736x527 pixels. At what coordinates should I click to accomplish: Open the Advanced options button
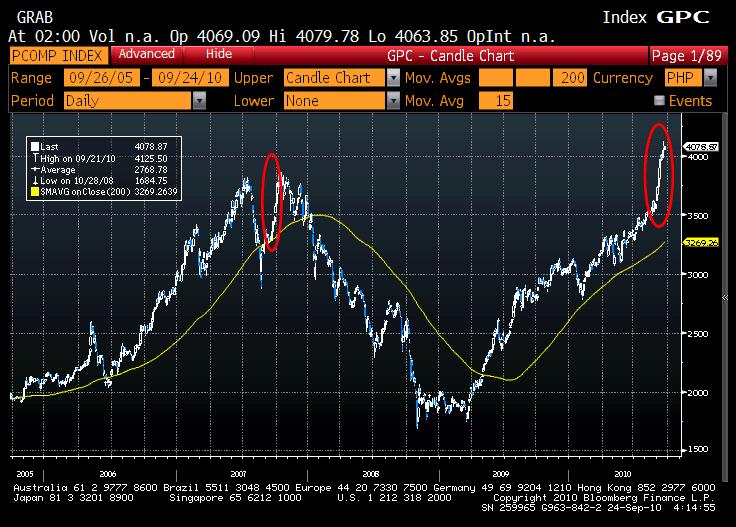pyautogui.click(x=147, y=54)
